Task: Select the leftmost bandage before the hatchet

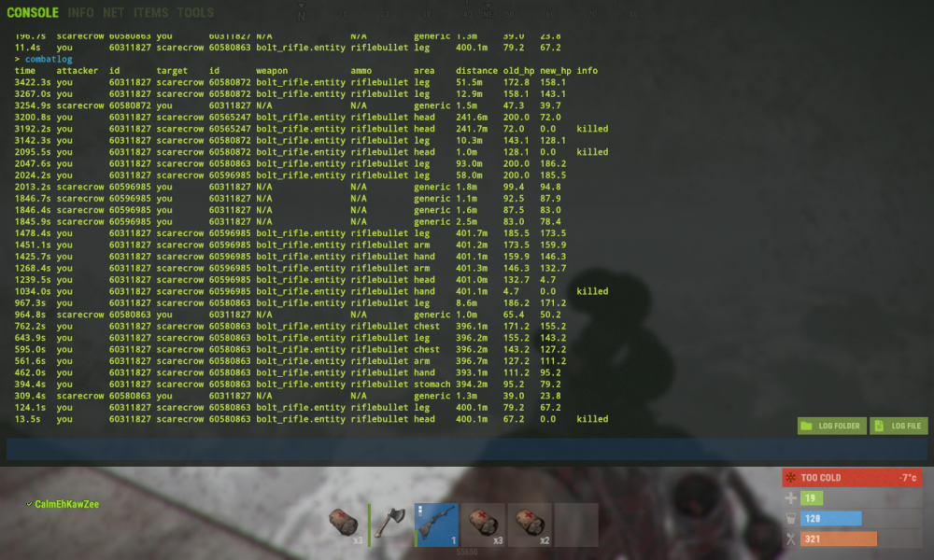Action: coord(344,525)
